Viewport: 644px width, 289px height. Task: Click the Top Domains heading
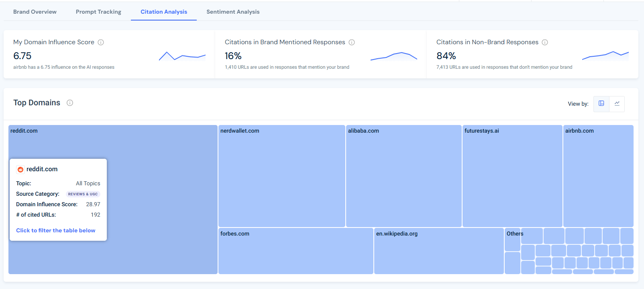(37, 102)
